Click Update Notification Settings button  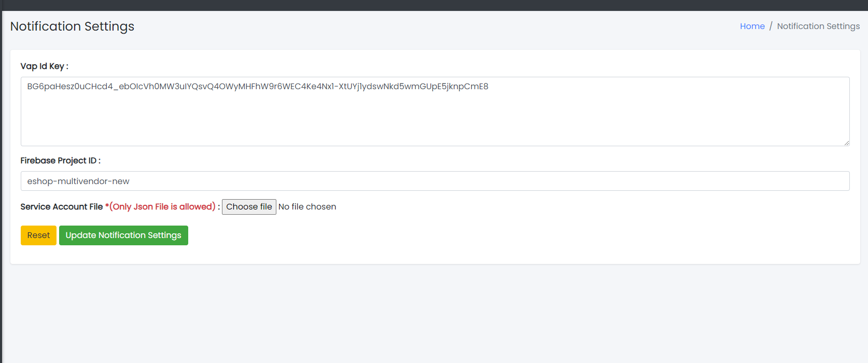pyautogui.click(x=123, y=235)
